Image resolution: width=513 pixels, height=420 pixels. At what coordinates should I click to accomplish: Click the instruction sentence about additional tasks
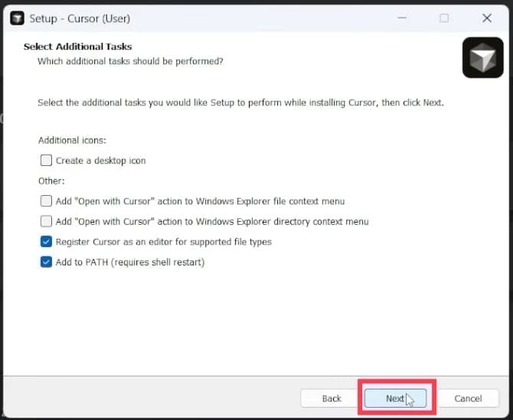(x=240, y=103)
